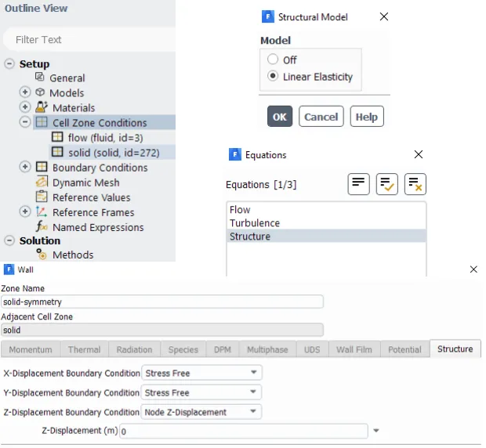Confirm Structural Model with OK
486x448 pixels.
click(280, 117)
